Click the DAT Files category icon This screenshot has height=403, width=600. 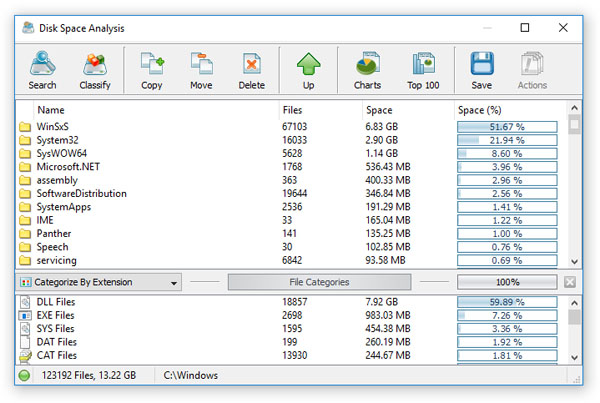point(25,342)
